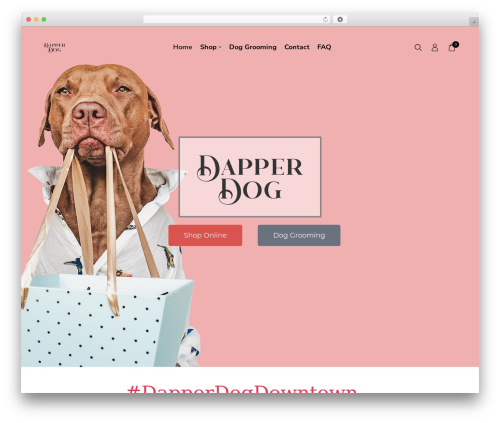
Task: Open Dog Grooming navigation link
Action: coord(253,47)
